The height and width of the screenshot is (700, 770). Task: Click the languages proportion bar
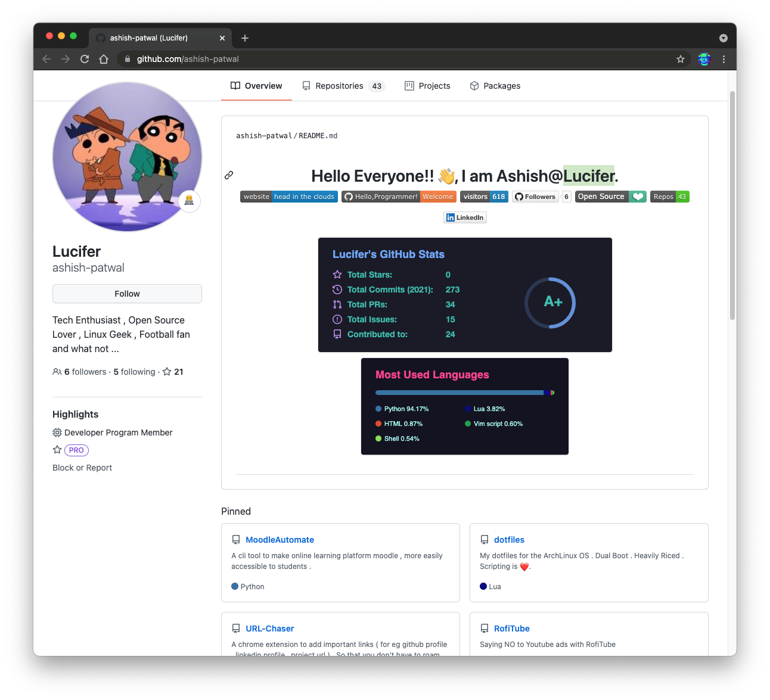click(x=465, y=393)
